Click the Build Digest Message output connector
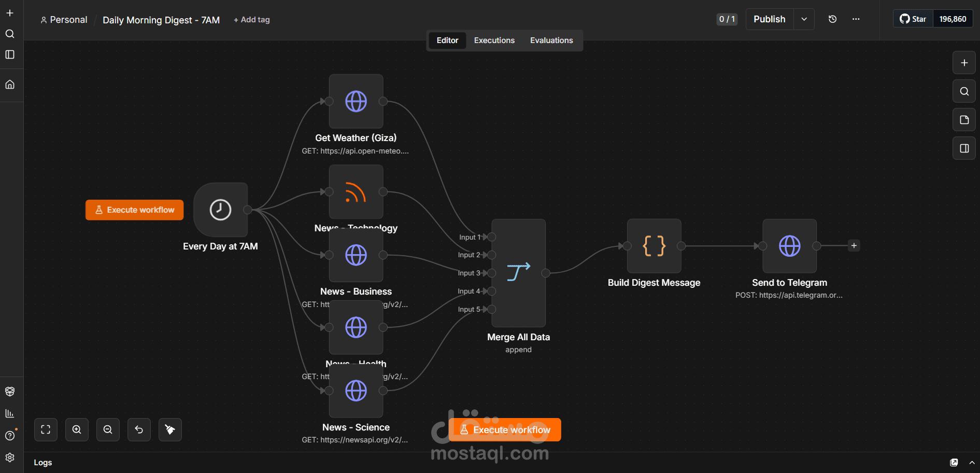 (681, 246)
